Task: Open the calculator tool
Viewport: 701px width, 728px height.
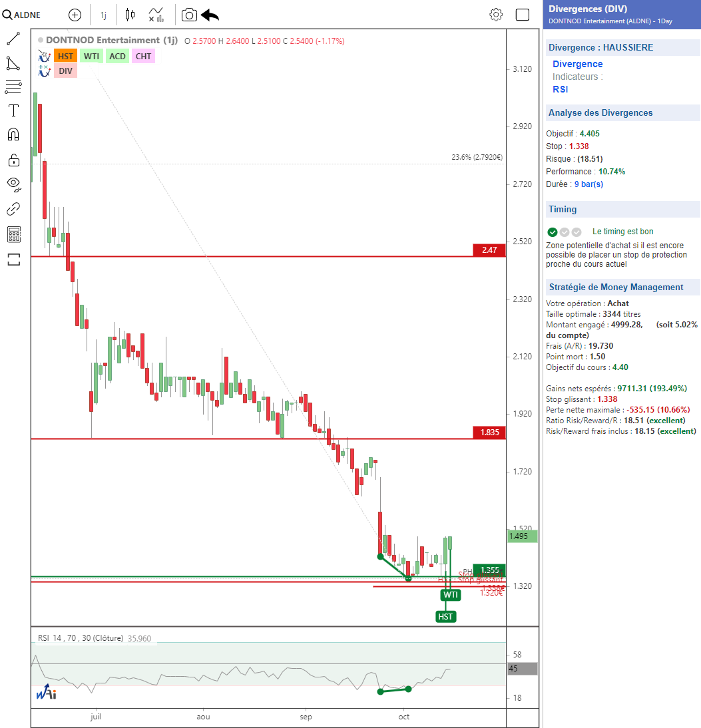Action: pos(14,234)
